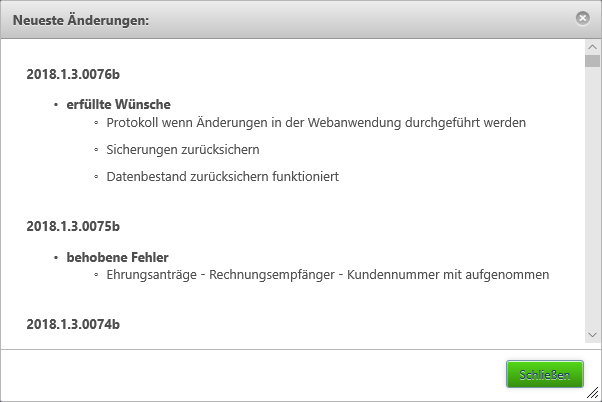Click the bullet before 'erfüllte Wünsche'

coord(56,105)
